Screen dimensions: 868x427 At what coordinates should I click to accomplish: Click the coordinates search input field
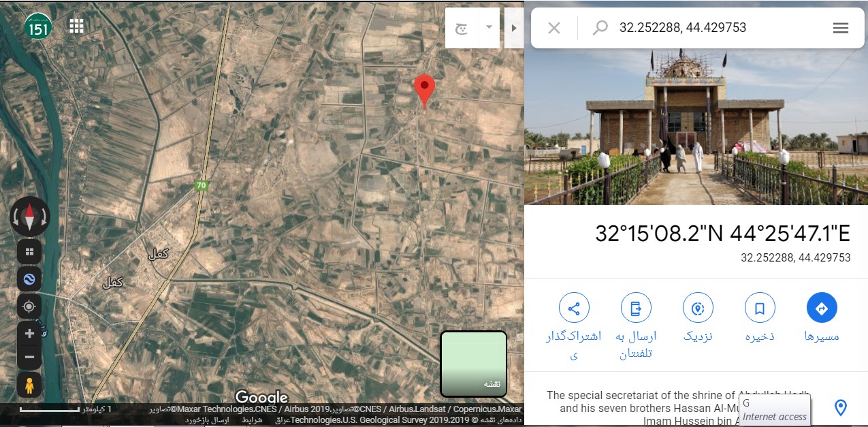[x=718, y=28]
